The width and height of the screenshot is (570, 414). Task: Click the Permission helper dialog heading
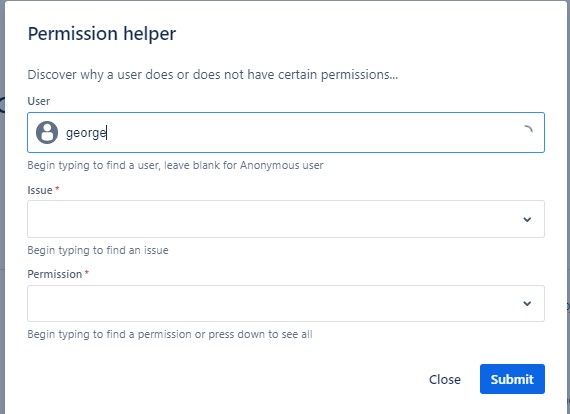click(x=102, y=34)
